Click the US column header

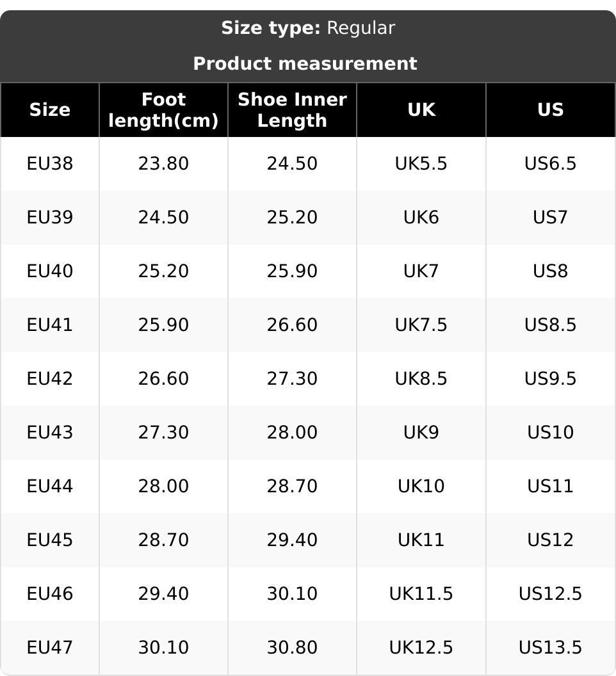[550, 110]
